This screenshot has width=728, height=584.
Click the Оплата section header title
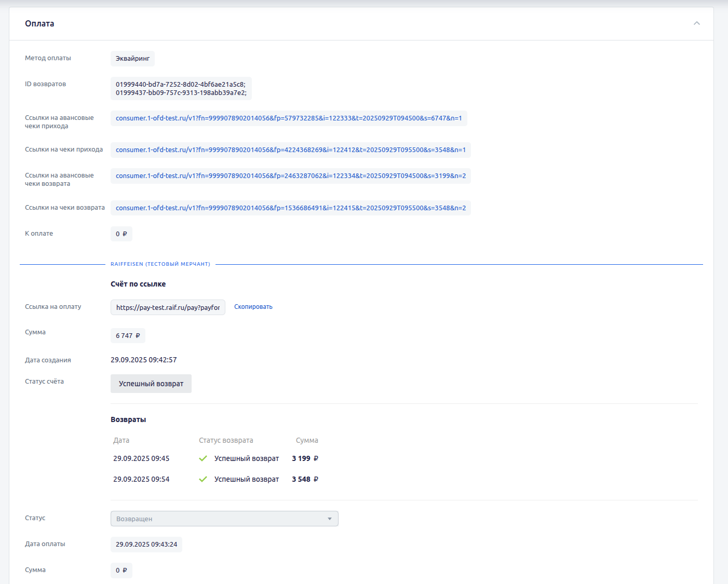[39, 24]
